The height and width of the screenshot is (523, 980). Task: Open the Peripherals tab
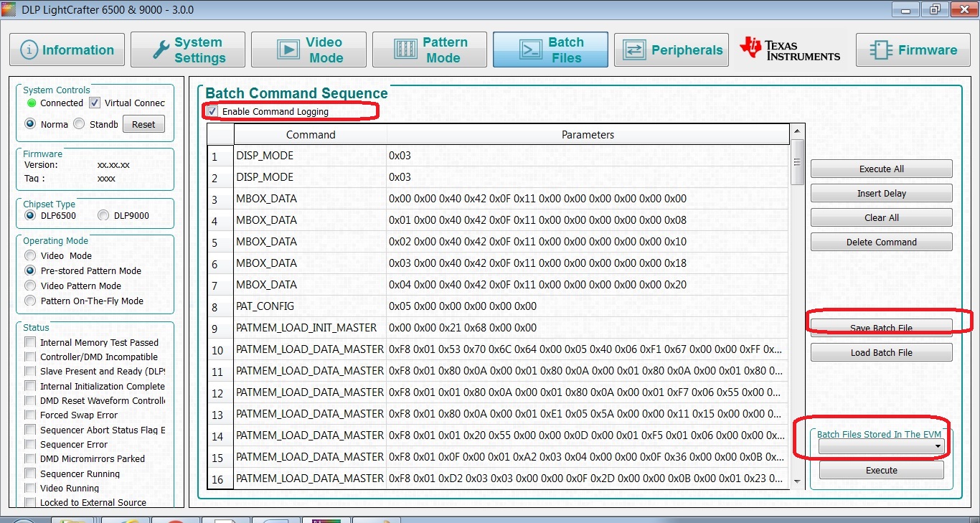tap(671, 50)
